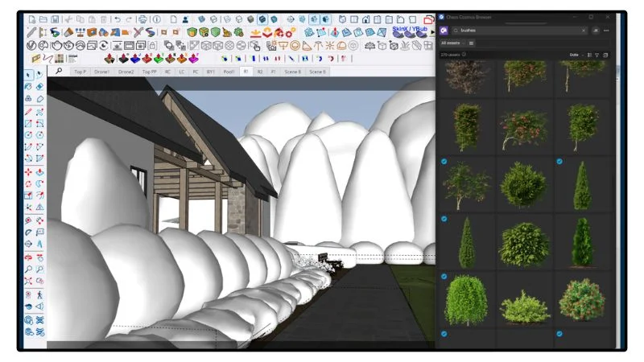Click the New file icon

[32, 19]
